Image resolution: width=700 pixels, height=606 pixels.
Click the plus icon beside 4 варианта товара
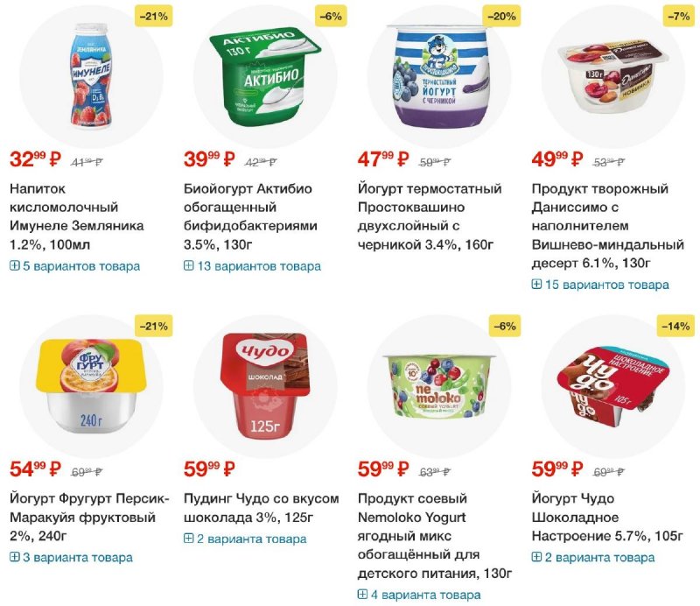tap(362, 595)
